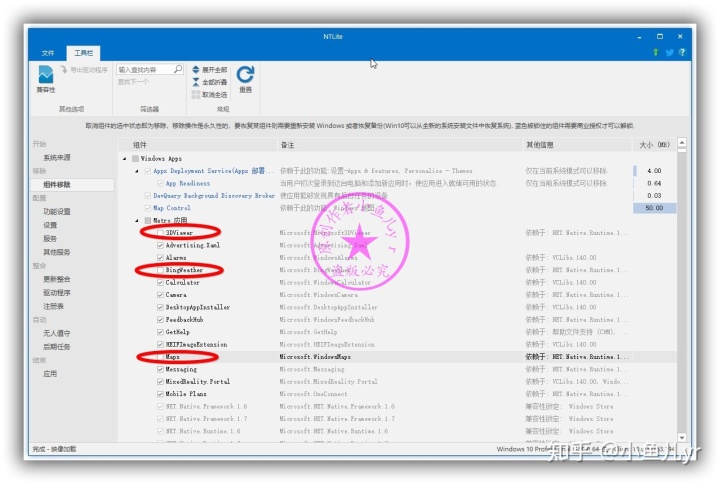Uncheck the Calculator checkbox
Screen dimensions: 720x484
click(160, 282)
